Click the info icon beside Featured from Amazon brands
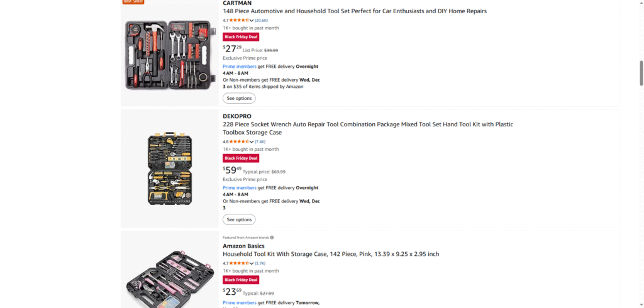 [272, 238]
